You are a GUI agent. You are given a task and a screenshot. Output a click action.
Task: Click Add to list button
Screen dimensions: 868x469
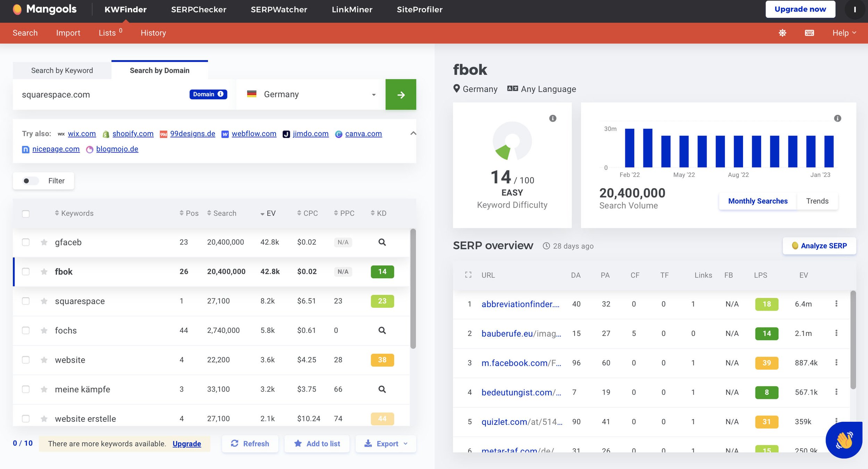click(x=317, y=444)
